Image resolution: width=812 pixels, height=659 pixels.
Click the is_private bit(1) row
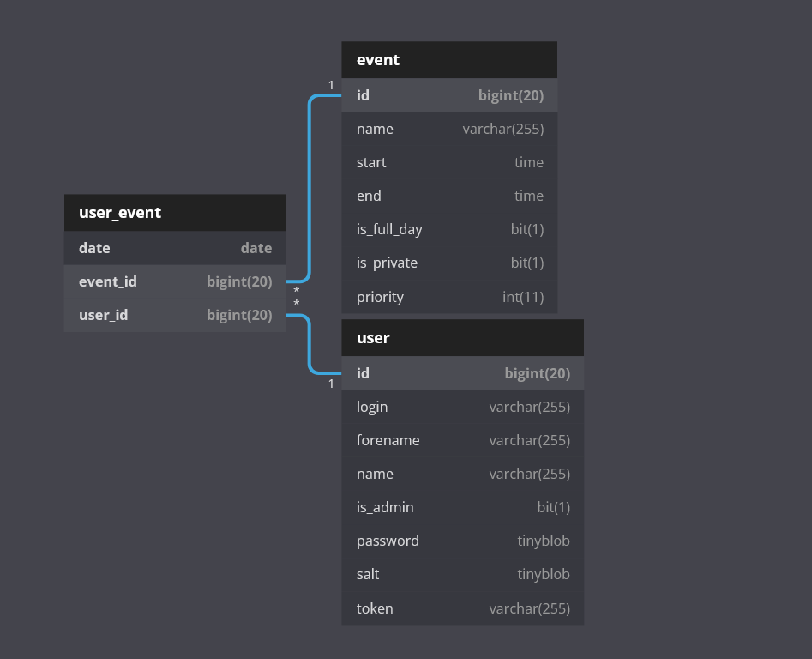click(449, 263)
